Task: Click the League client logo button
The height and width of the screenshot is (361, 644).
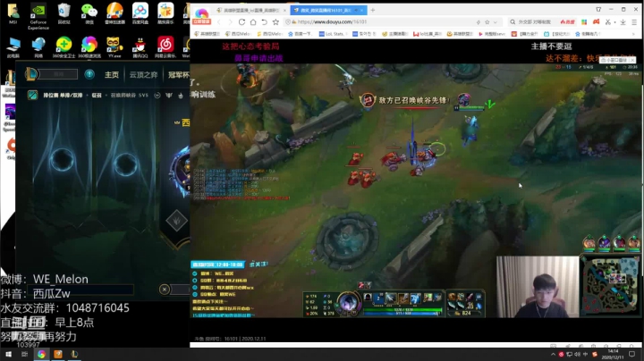Action: 31,74
